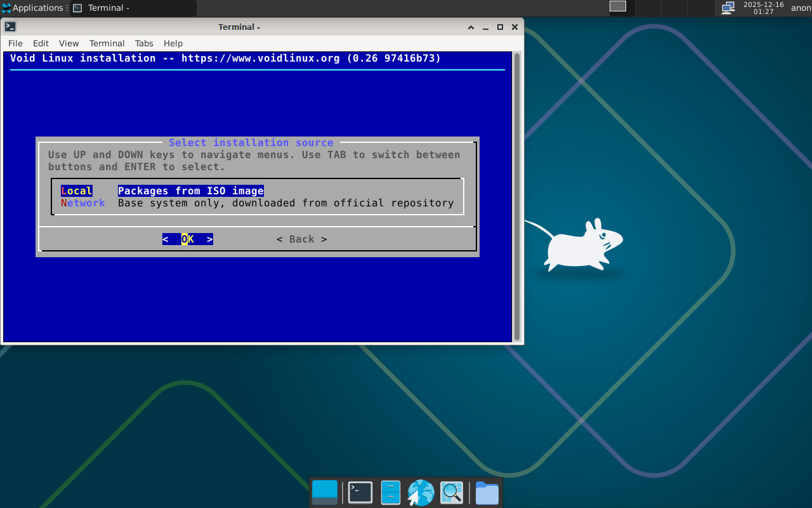
Task: Open the Web Browser globe icon
Action: 421,493
